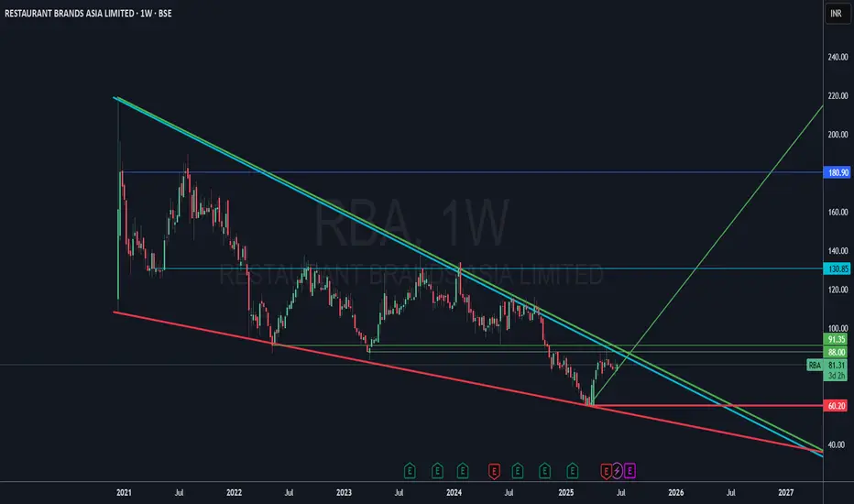Click the 3d 2h bar countdown label
This screenshot has height=504, width=854.
836,376
